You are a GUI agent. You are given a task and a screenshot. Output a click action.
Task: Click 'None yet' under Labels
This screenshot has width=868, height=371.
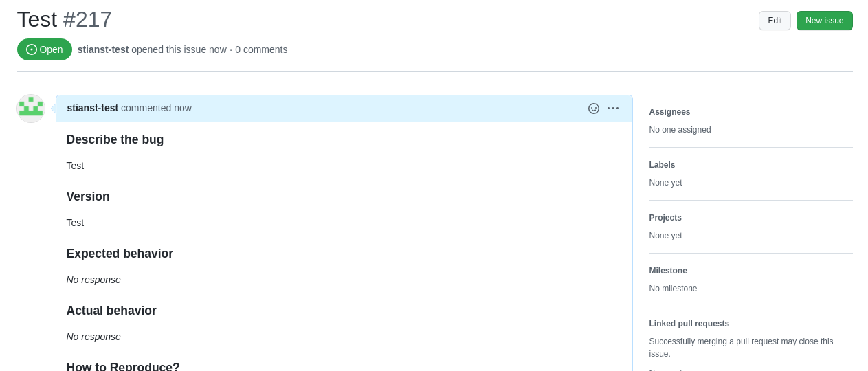[x=665, y=183]
